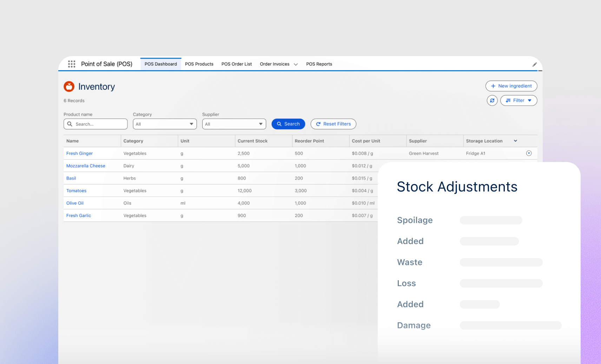Click the plus icon on New ingredient
The height and width of the screenshot is (364, 601).
coord(493,86)
